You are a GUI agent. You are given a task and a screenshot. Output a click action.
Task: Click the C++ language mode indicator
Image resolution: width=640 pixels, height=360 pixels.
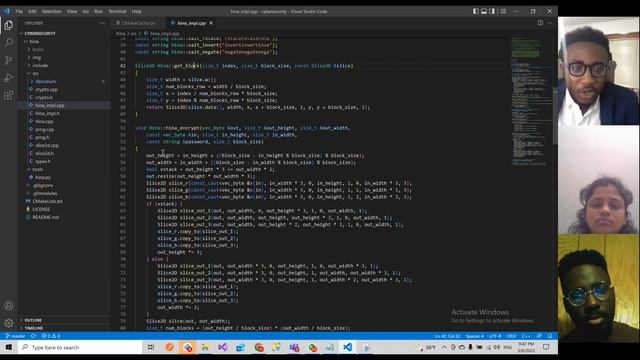pos(526,336)
